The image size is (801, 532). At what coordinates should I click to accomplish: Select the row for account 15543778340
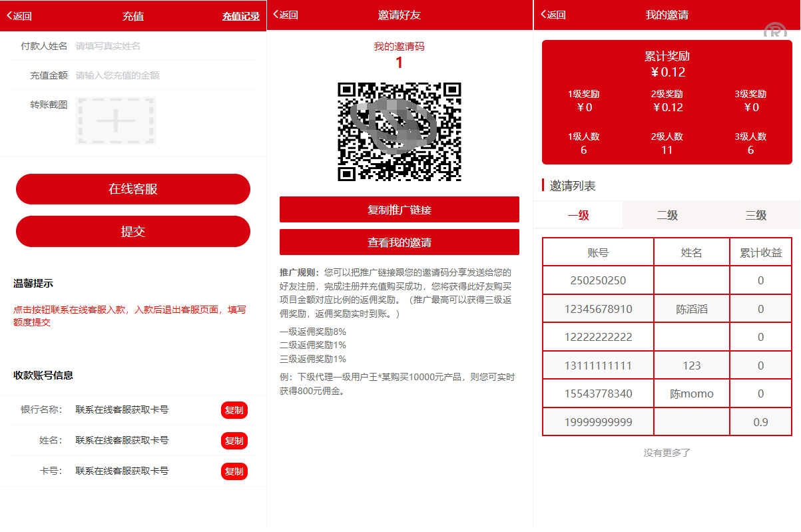click(x=667, y=394)
